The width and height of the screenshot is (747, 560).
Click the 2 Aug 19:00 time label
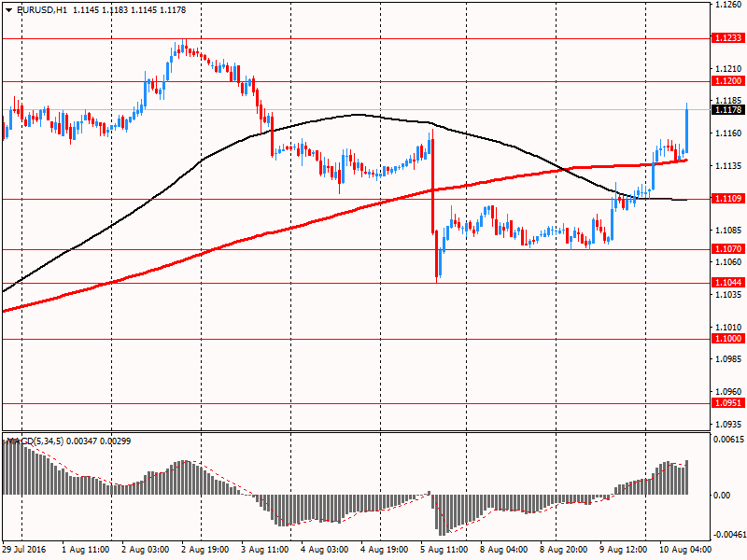(205, 550)
